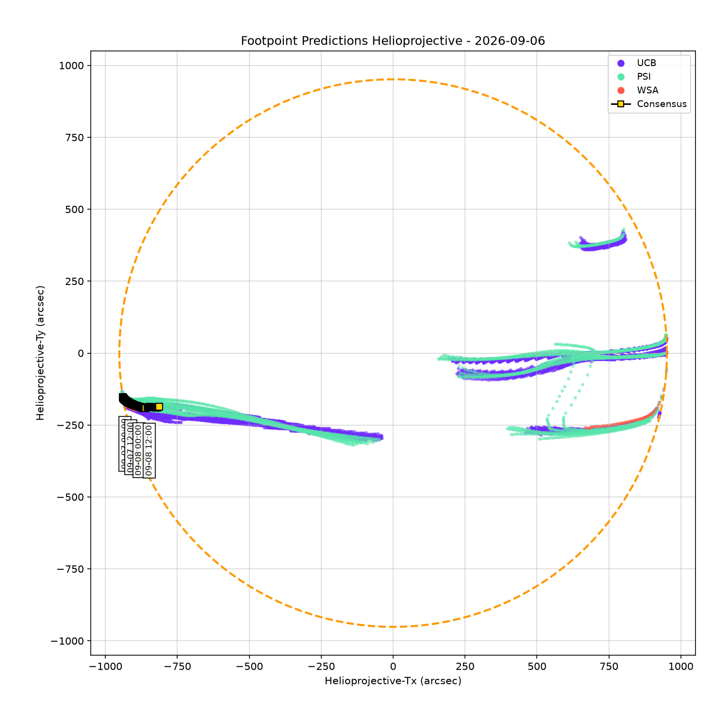Image resolution: width=728 pixels, height=728 pixels.
Task: Click the yellow Consensus legend square
Action: [x=621, y=104]
